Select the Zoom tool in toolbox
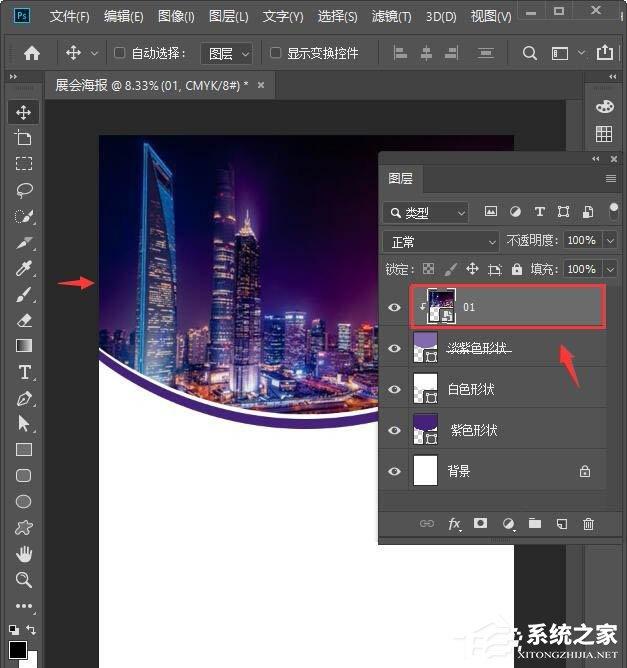 tap(23, 580)
